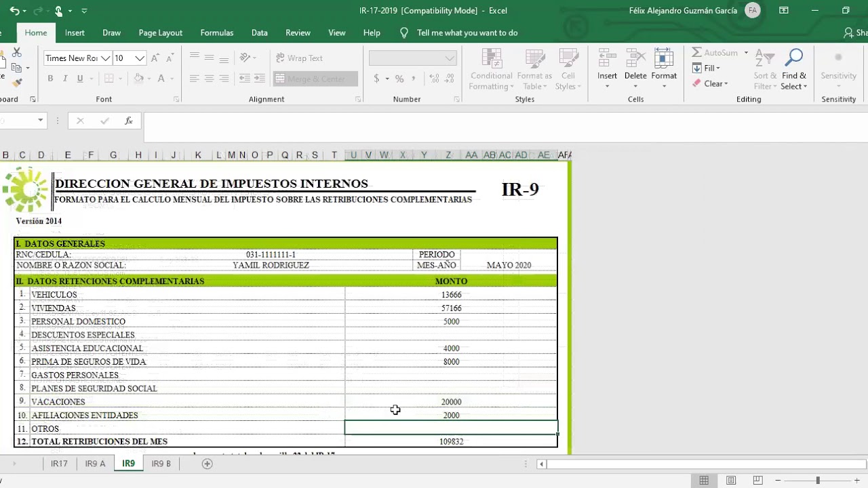Switch to Normal view icon
This screenshot has width=868, height=488.
704,481
